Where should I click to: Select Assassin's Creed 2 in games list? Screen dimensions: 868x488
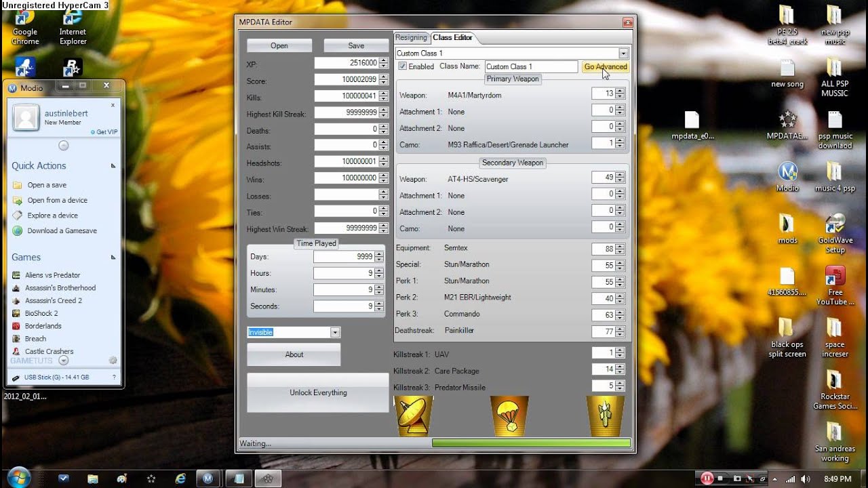(54, 300)
